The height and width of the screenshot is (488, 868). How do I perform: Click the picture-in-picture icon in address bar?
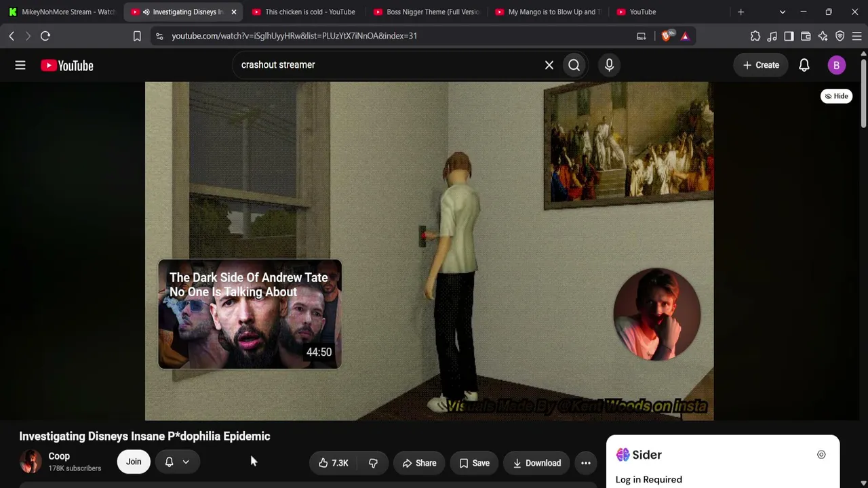pyautogui.click(x=641, y=36)
